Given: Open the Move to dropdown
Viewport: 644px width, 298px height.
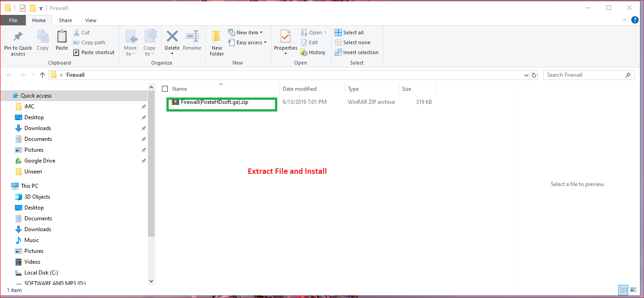Looking at the screenshot, I should [x=130, y=43].
